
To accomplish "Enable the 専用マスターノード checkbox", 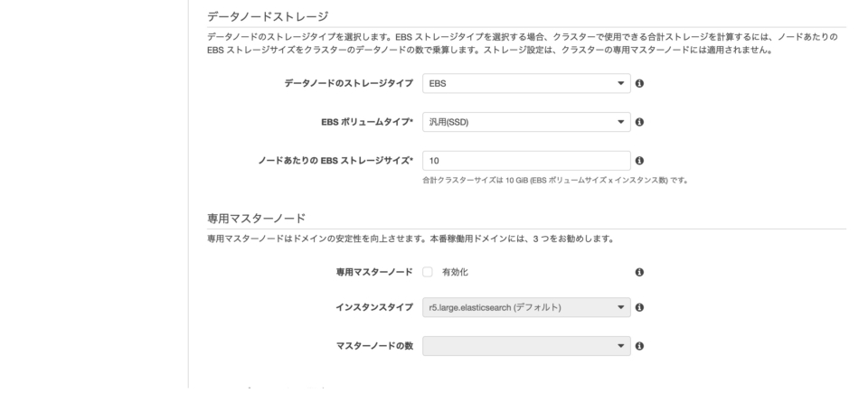I will pos(428,272).
